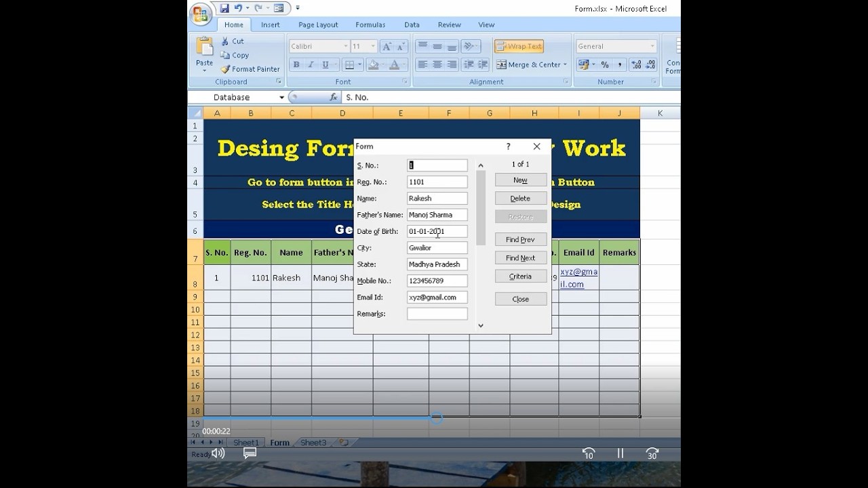
Task: Center text horizontally
Action: coord(437,65)
